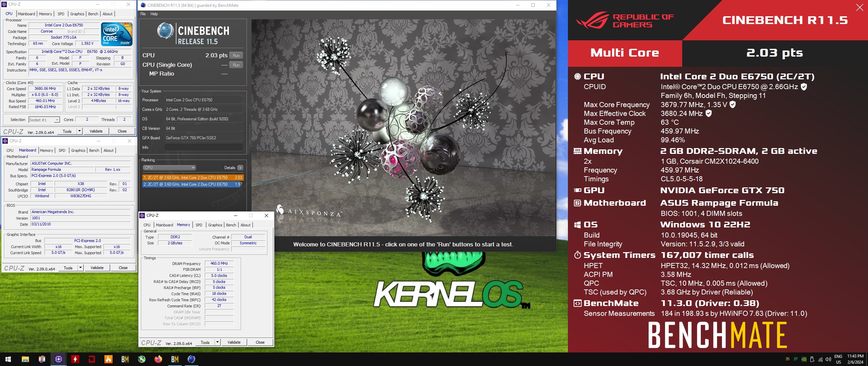Click the 3680.06 MHz core speed value
This screenshot has height=366, width=868.
point(45,89)
